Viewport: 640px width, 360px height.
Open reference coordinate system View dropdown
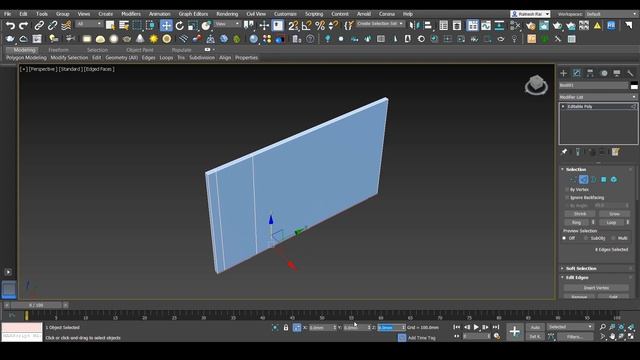pyautogui.click(x=227, y=24)
